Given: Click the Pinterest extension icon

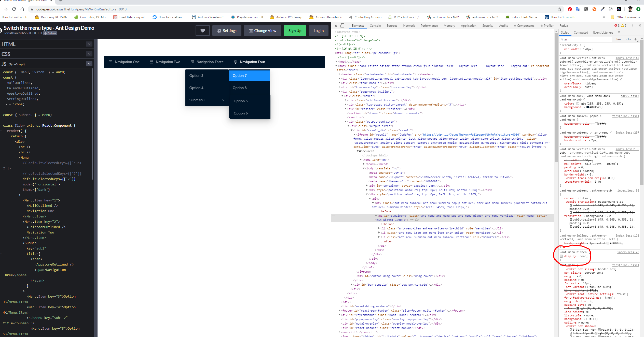Looking at the screenshot, I should pyautogui.click(x=570, y=9).
